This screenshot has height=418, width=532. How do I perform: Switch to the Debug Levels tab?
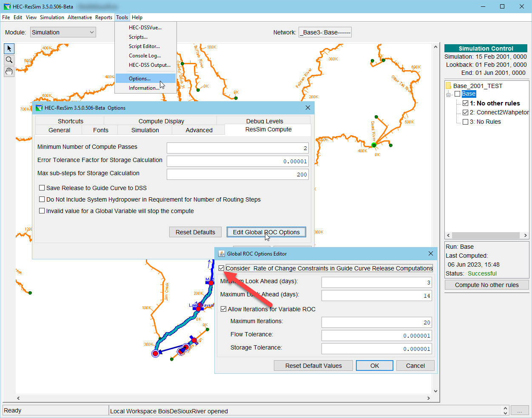coord(265,121)
